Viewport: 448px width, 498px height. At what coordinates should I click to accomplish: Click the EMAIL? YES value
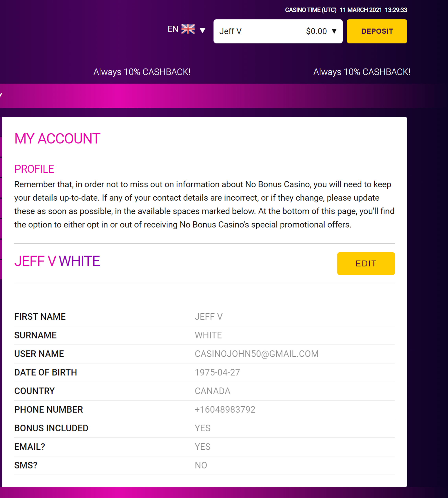pos(203,447)
